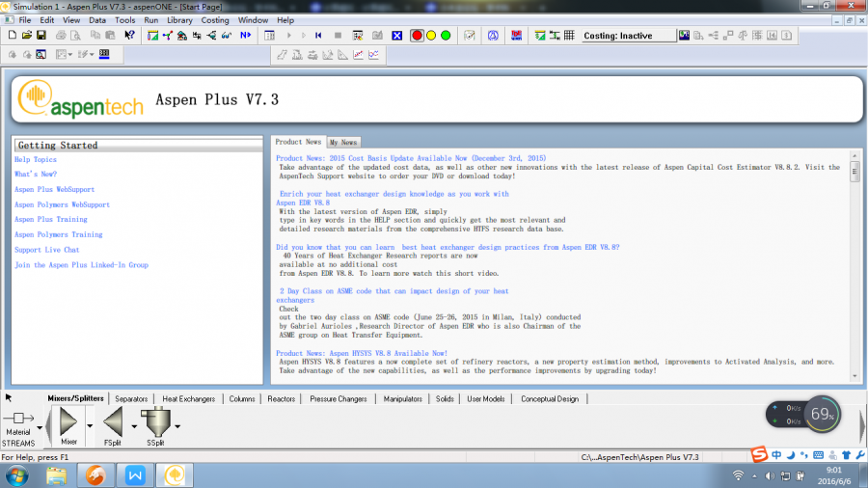868x488 pixels.
Task: Click the Costing: Inactive field
Action: (x=629, y=36)
